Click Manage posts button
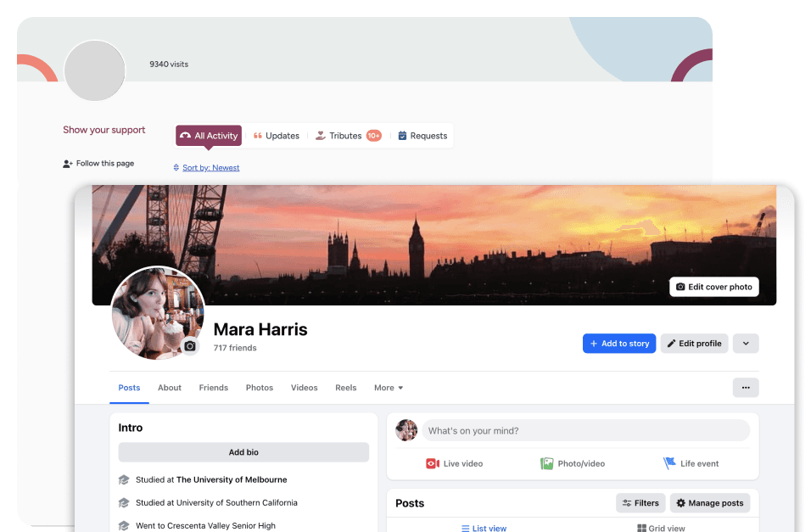 709,503
